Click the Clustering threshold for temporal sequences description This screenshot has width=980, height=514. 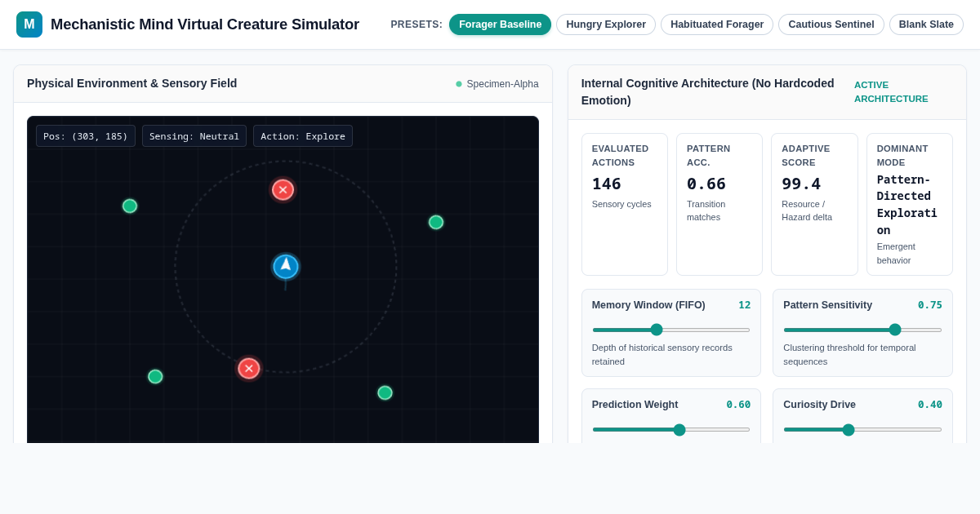[x=849, y=354]
